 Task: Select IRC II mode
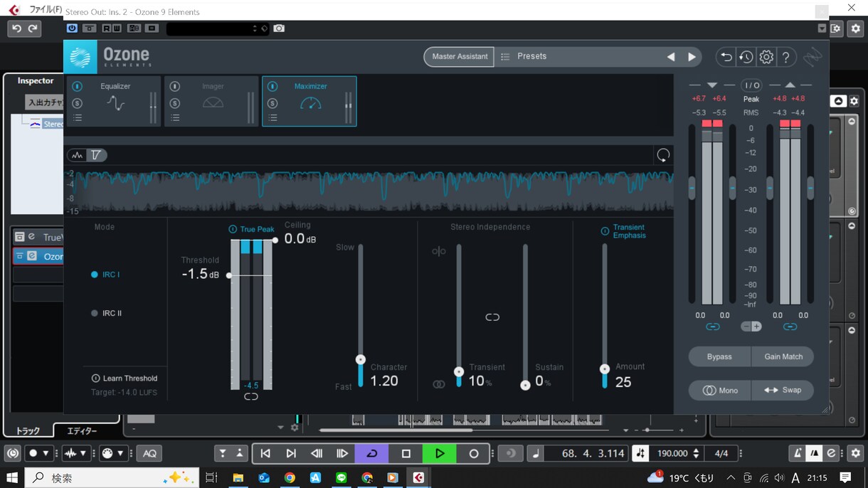[107, 313]
